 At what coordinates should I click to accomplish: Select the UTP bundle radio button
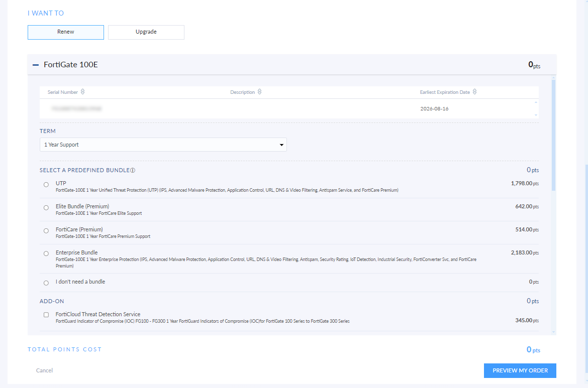point(46,184)
